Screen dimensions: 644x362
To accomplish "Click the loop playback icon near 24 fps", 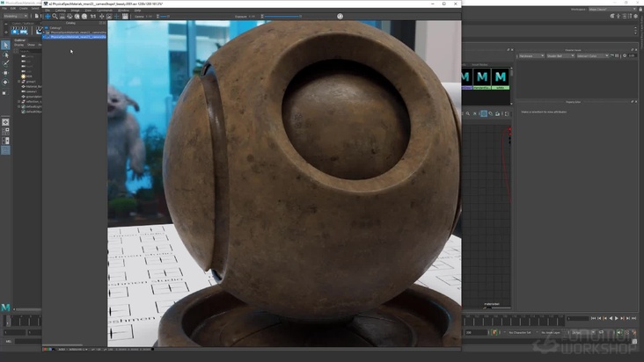I will tap(601, 332).
